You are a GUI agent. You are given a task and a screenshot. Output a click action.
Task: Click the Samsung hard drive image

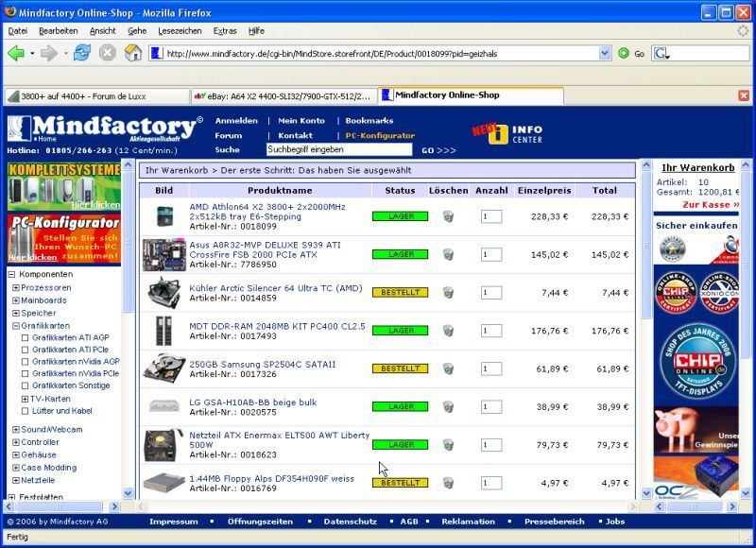coord(164,368)
